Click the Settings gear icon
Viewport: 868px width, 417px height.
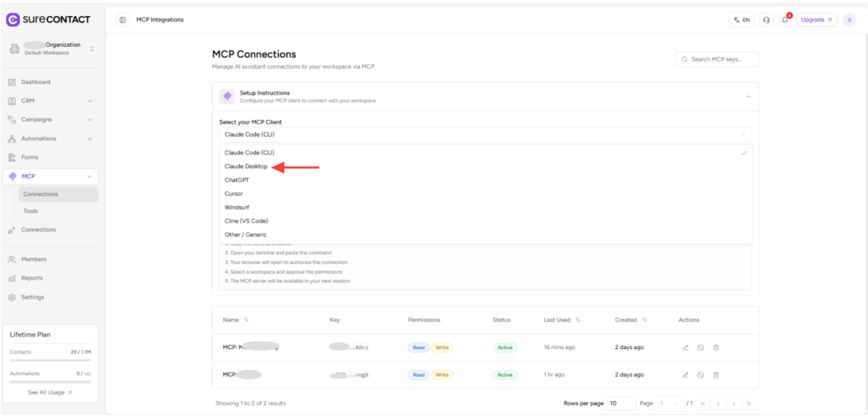point(12,297)
